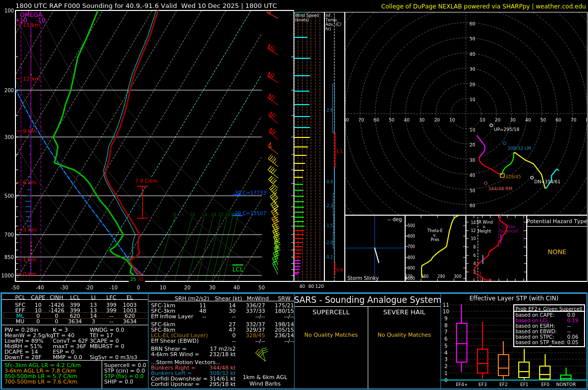Viewport: 588px width, 390px height.
Task: Click the ConvT = 62F value
Action: pos(70,341)
